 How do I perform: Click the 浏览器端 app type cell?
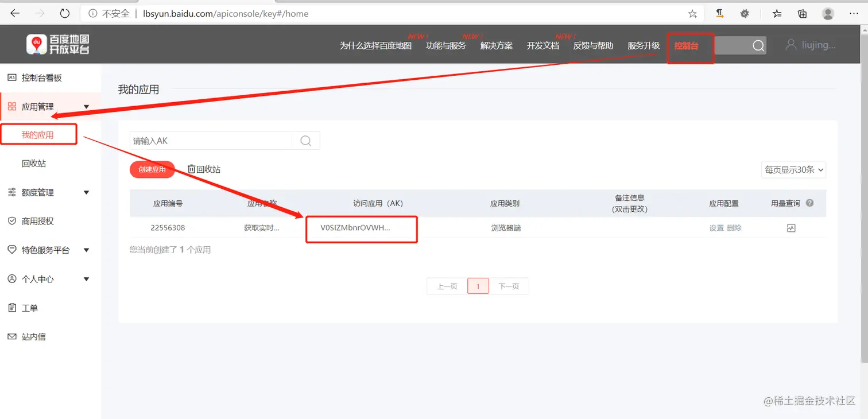(506, 228)
